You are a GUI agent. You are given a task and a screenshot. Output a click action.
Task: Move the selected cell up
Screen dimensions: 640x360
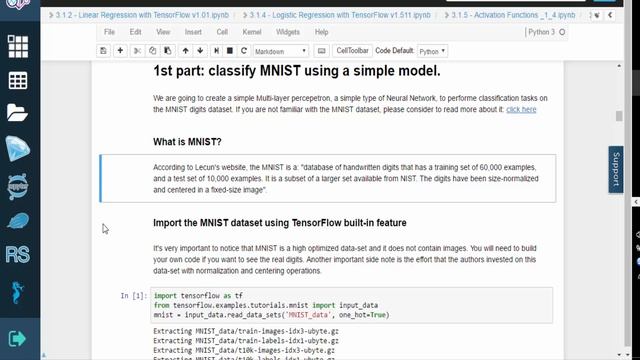tap(185, 51)
